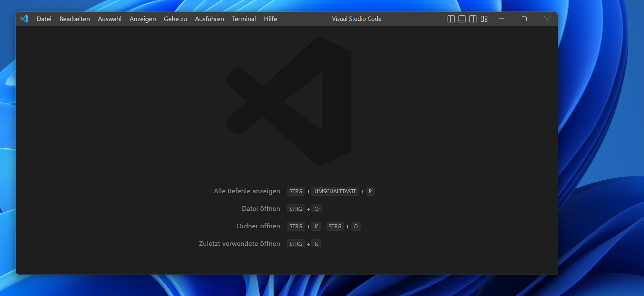Screen dimensions: 644x296
Task: Open the Gehe zu menu
Action: point(176,19)
